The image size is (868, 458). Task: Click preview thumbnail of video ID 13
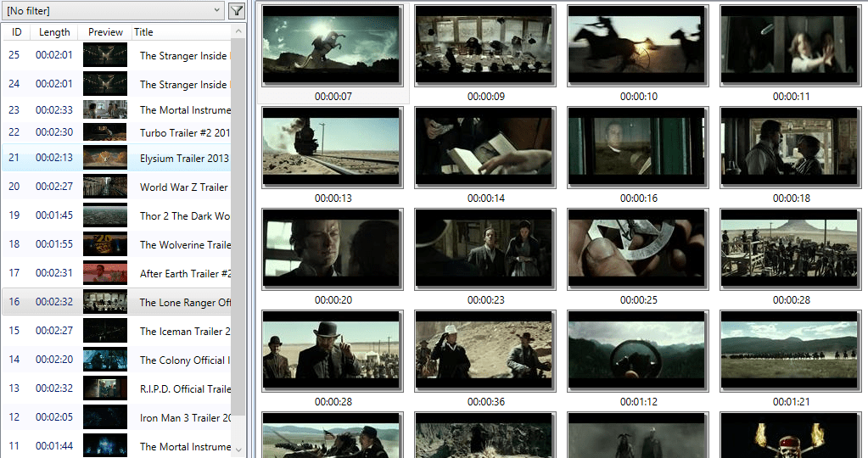coord(105,388)
